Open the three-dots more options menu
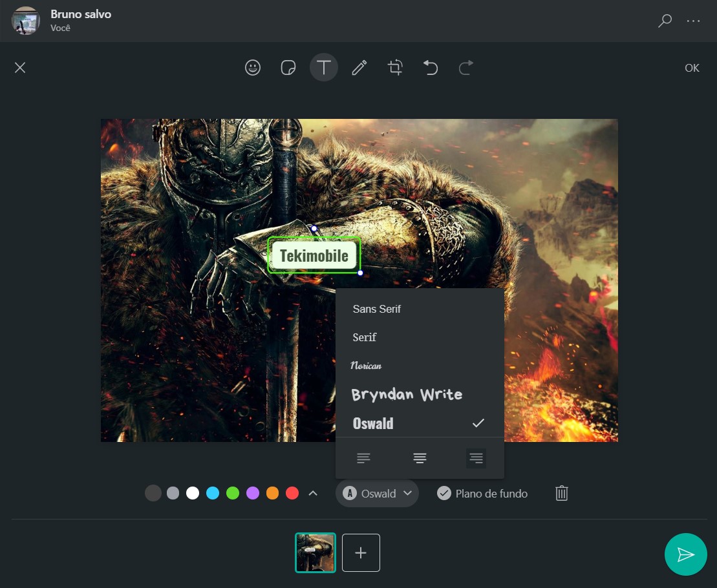 (693, 21)
